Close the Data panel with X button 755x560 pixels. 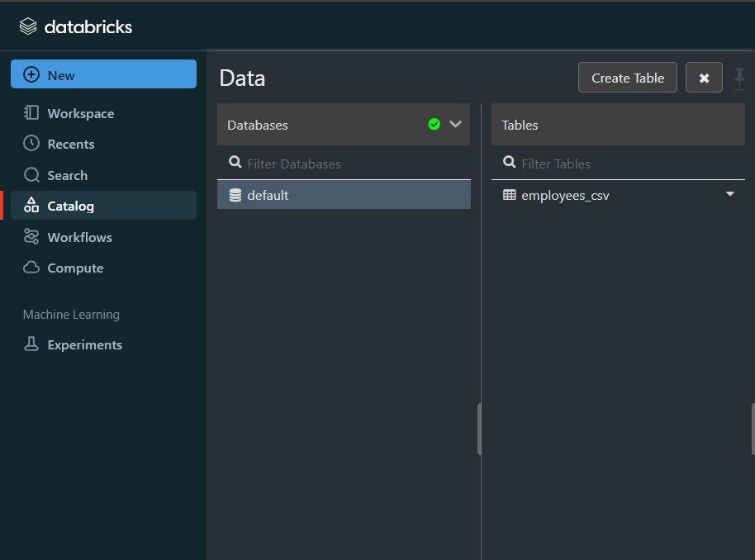pyautogui.click(x=704, y=78)
